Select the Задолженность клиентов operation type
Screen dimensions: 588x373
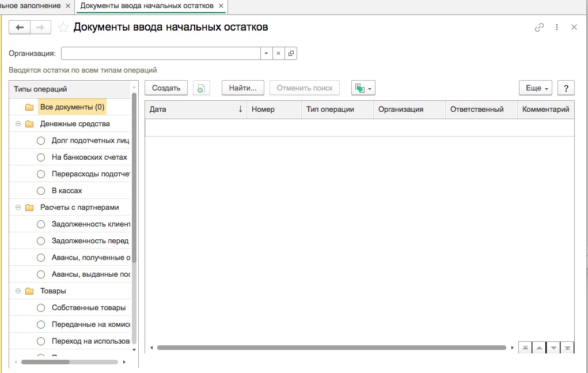pyautogui.click(x=91, y=224)
